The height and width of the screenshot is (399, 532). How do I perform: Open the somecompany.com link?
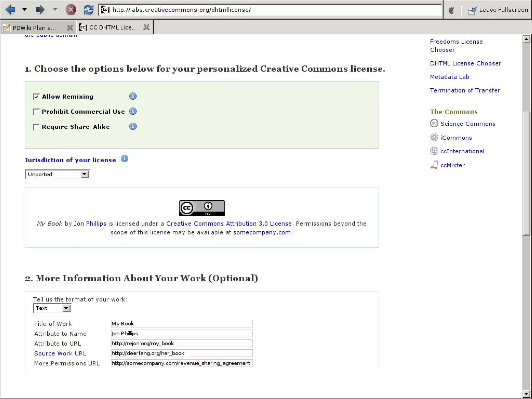[x=262, y=232]
